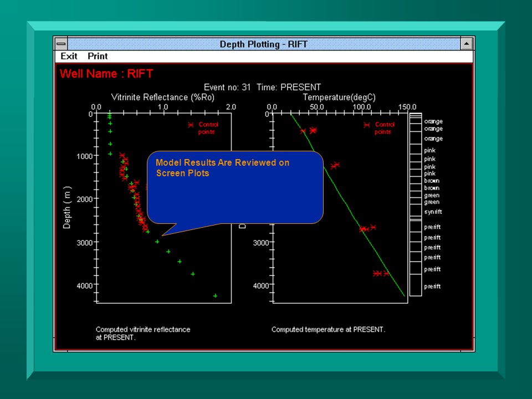
Task: Click Control points legend in temperature plot
Action: point(379,128)
